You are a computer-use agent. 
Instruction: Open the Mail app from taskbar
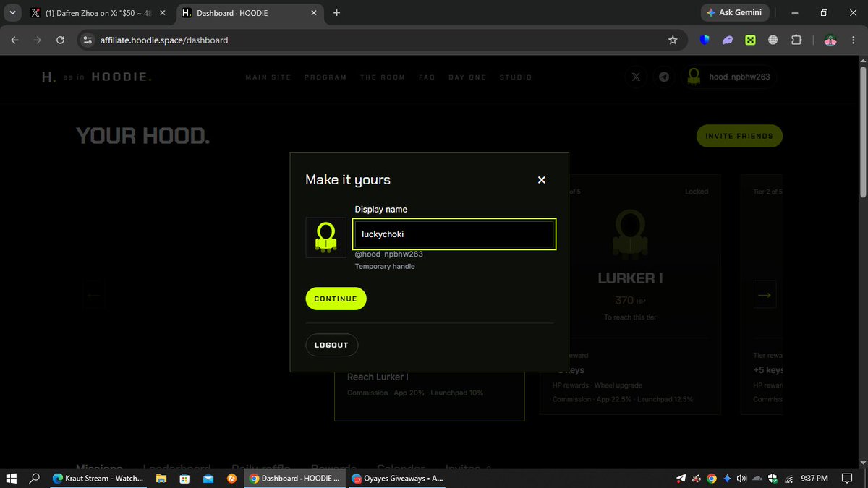coord(208,478)
